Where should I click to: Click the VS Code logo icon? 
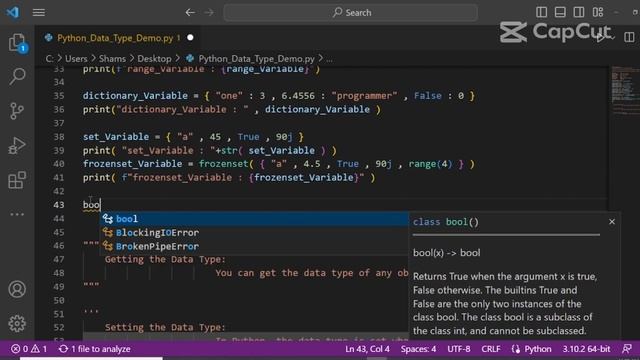13,12
